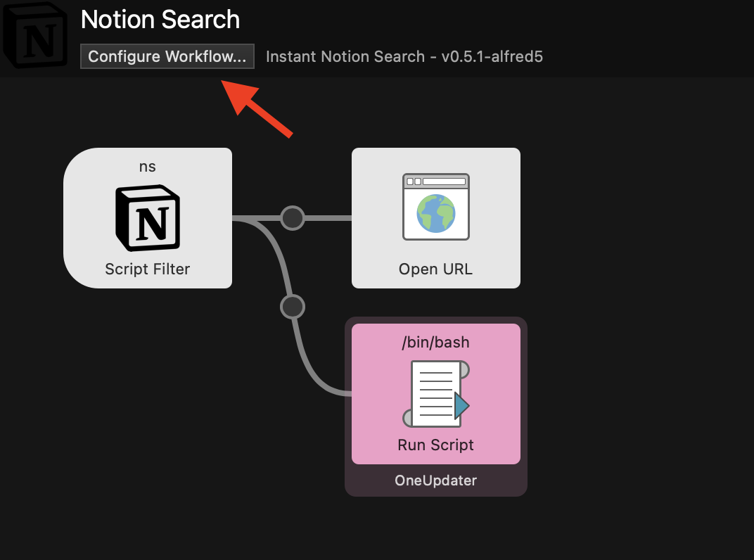Click the Configure Workflow button
This screenshot has width=754, height=560.
click(167, 56)
